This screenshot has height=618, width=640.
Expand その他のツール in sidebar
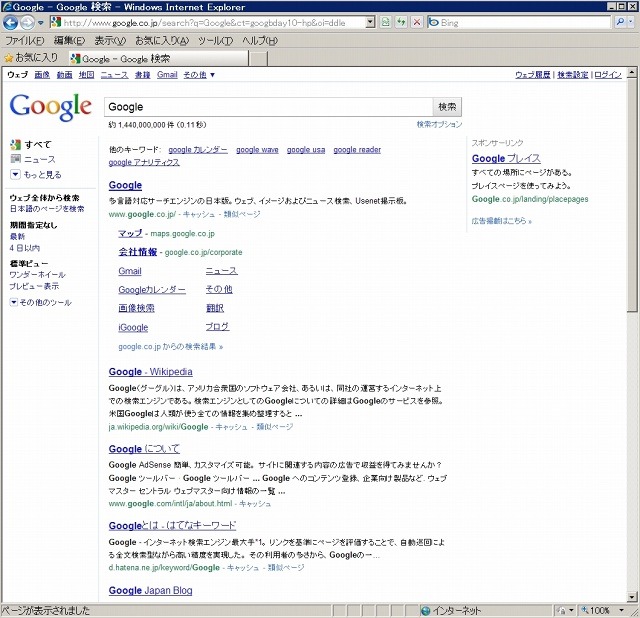coord(41,302)
